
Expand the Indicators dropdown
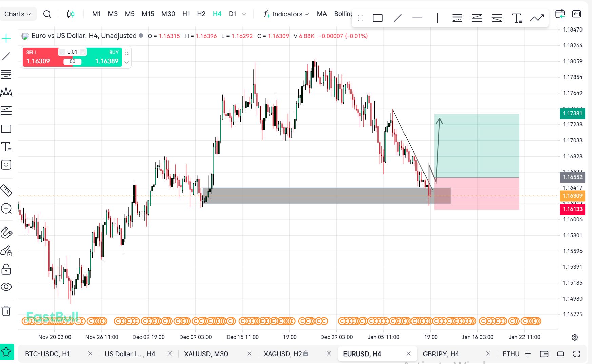coord(287,14)
